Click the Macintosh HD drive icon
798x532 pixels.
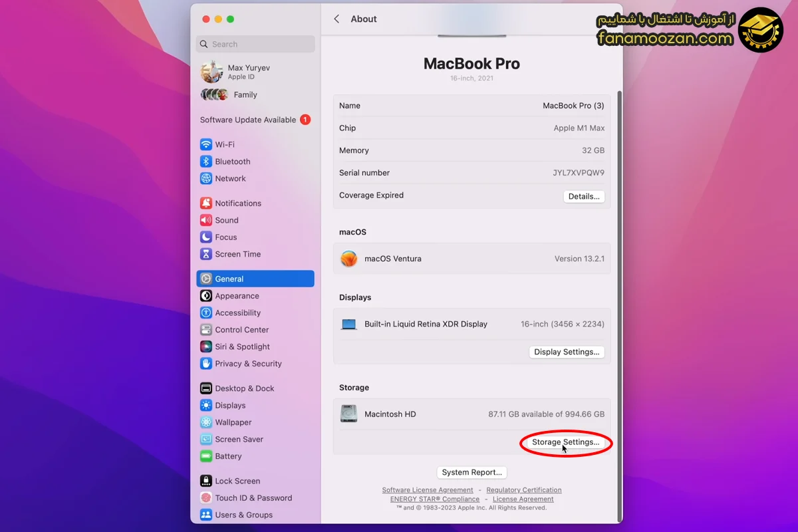point(349,414)
